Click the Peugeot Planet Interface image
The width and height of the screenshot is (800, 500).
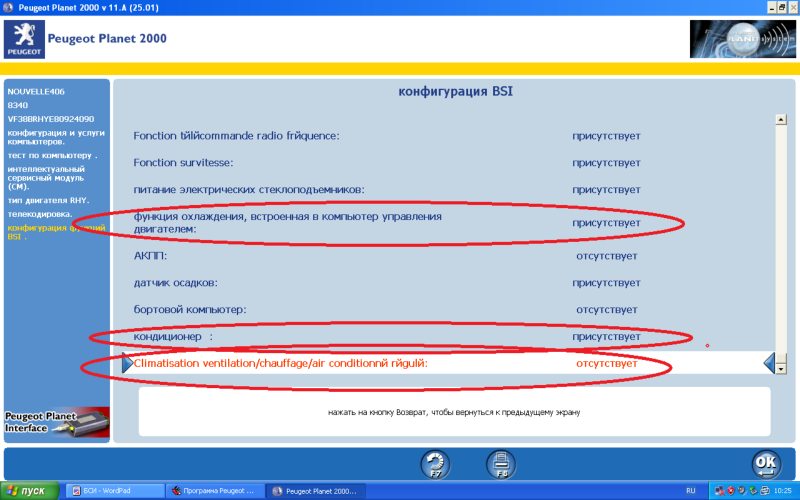tap(55, 424)
